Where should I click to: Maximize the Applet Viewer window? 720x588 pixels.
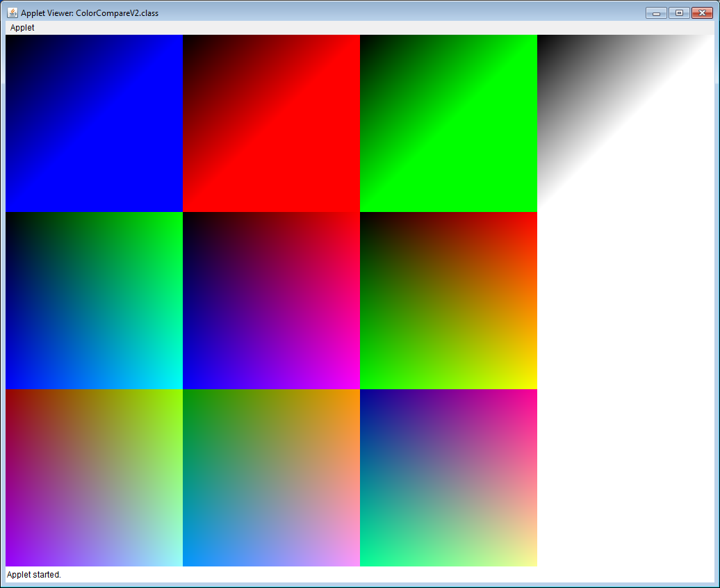[679, 13]
